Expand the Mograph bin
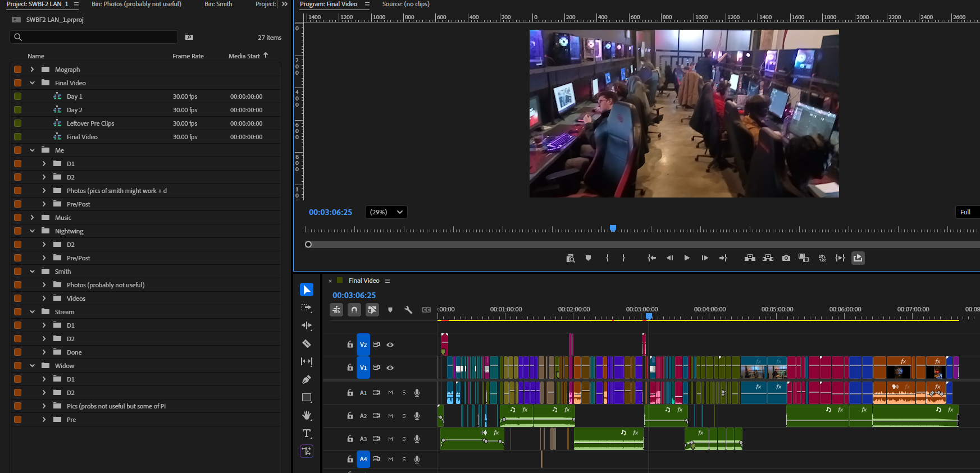Screen dimensions: 980x473 [x=32, y=70]
